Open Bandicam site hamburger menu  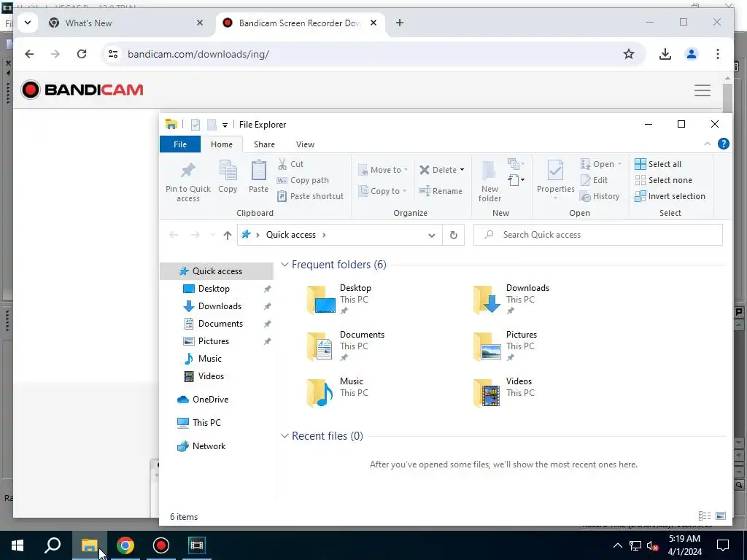(703, 90)
